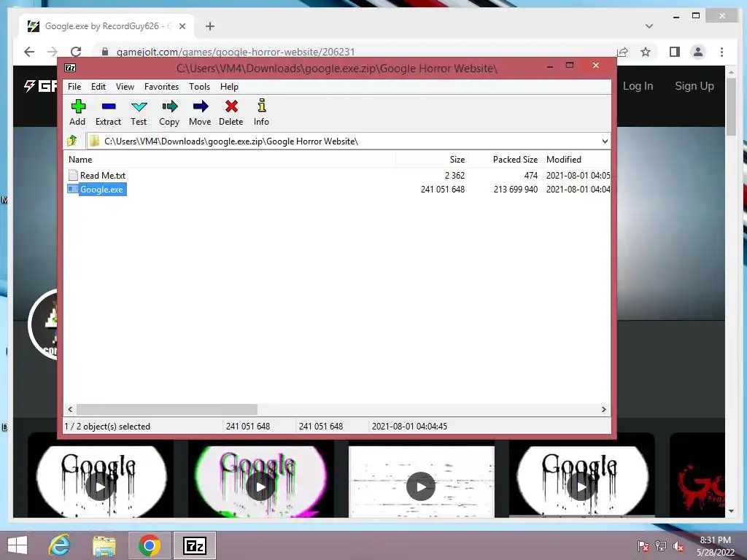
Task: Open the Chrome profile avatar
Action: click(698, 52)
